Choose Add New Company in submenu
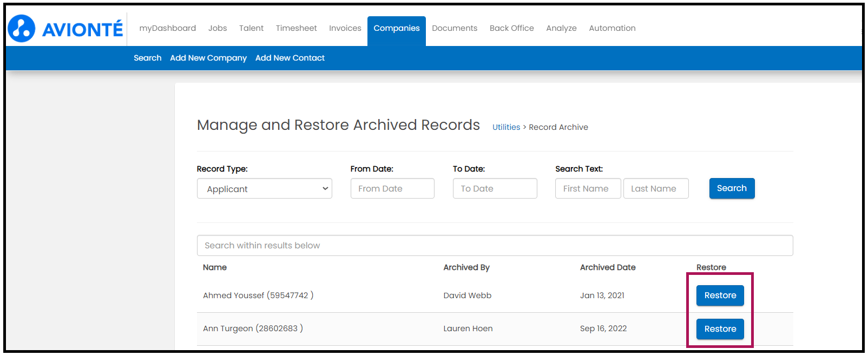 point(208,58)
